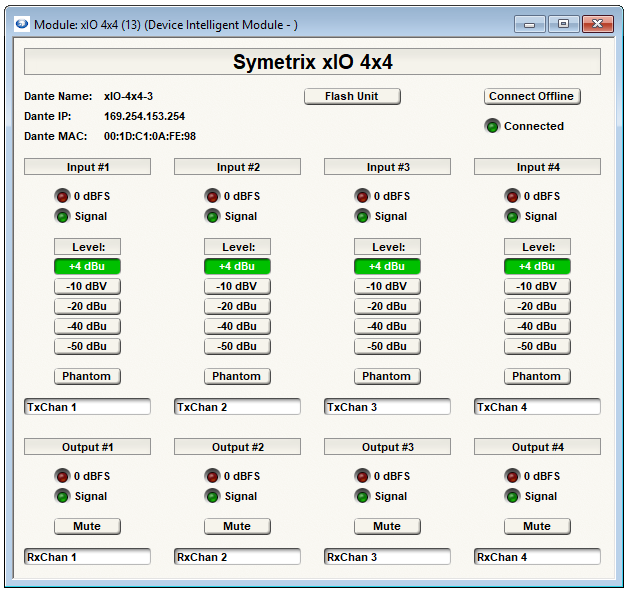The width and height of the screenshot is (630, 595).
Task: Choose -40 dBu level for Input #3
Action: pos(387,326)
